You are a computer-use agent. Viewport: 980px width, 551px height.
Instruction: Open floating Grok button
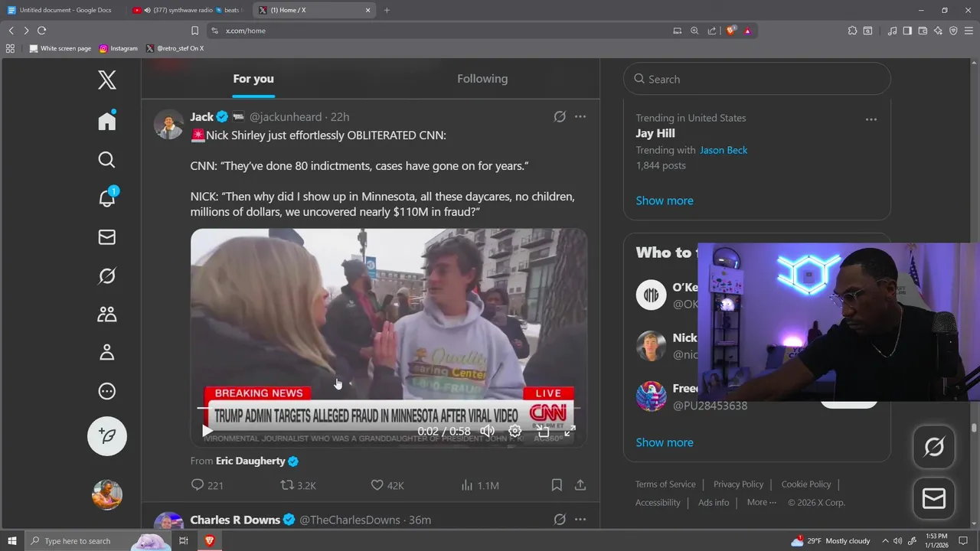click(x=934, y=447)
